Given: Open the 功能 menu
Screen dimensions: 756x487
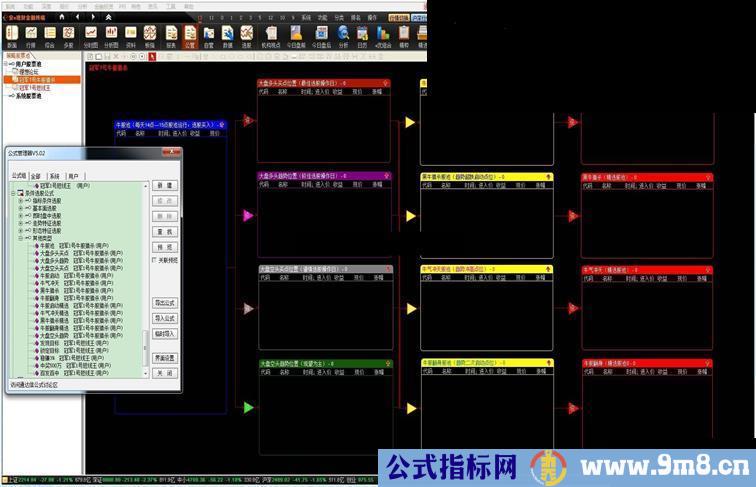Looking at the screenshot, I should (x=323, y=17).
